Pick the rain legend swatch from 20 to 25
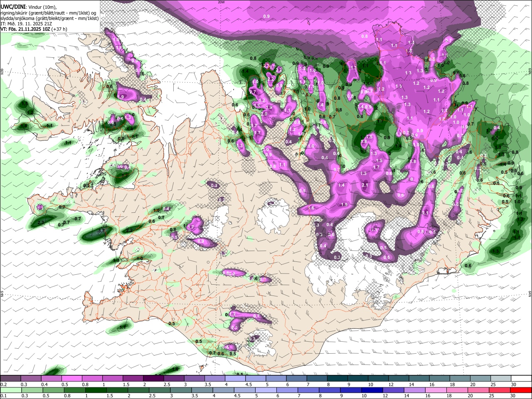This screenshot has width=532, height=399. [x=479, y=390]
